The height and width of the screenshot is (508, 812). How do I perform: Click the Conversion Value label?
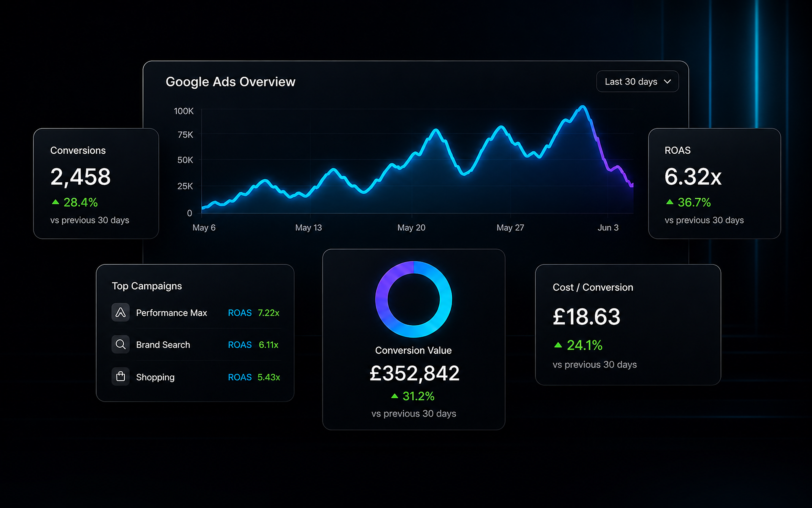coord(413,351)
